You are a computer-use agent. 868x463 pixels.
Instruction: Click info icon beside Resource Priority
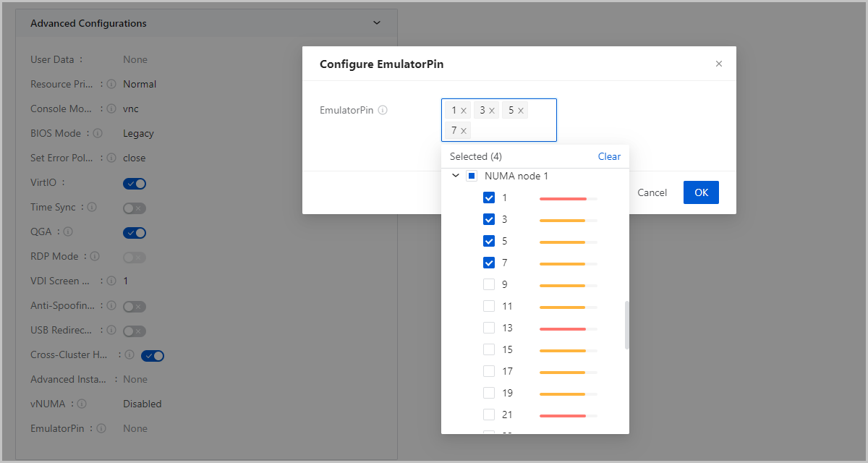tap(111, 84)
